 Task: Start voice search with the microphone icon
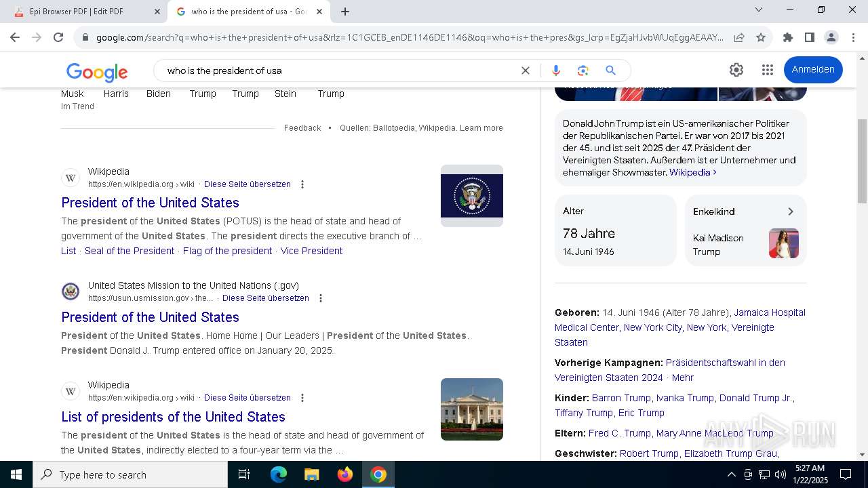[556, 70]
